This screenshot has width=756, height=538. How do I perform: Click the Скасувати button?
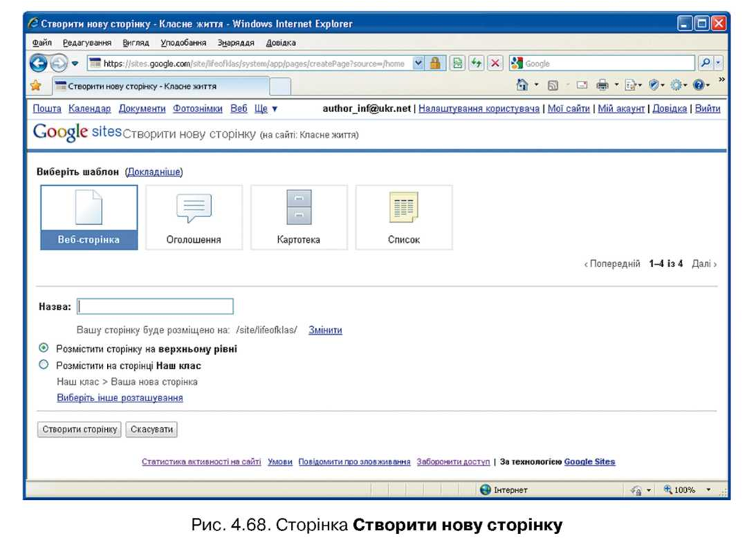point(151,429)
